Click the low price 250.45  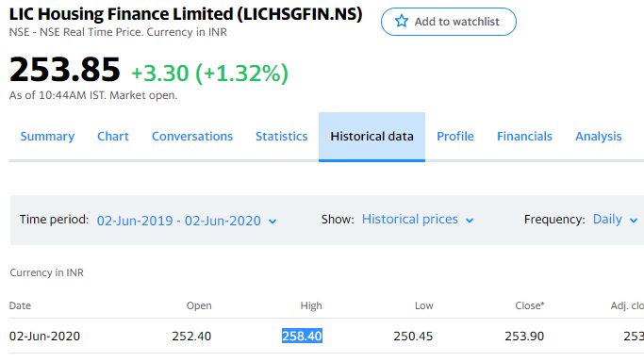point(413,337)
